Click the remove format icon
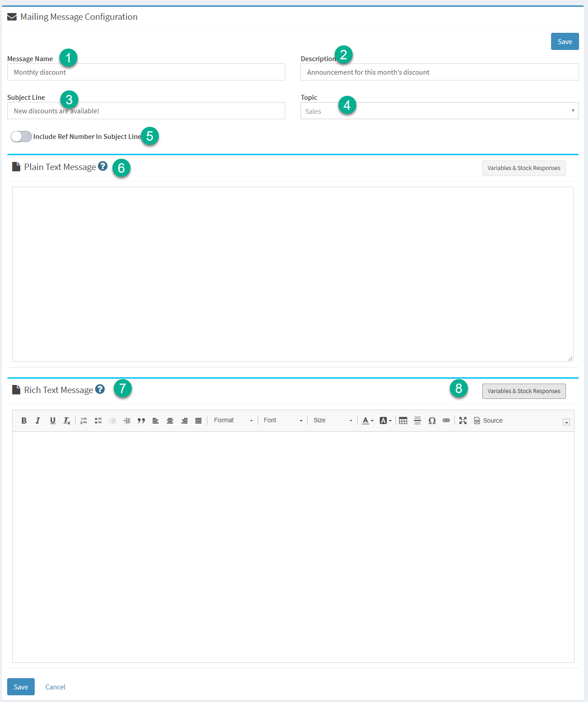This screenshot has height=702, width=588. coord(67,420)
